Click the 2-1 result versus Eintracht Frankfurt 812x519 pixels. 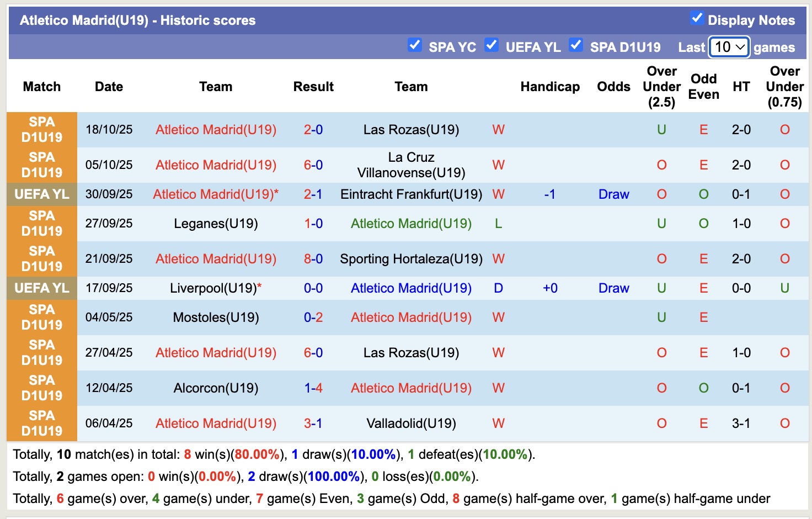click(313, 194)
